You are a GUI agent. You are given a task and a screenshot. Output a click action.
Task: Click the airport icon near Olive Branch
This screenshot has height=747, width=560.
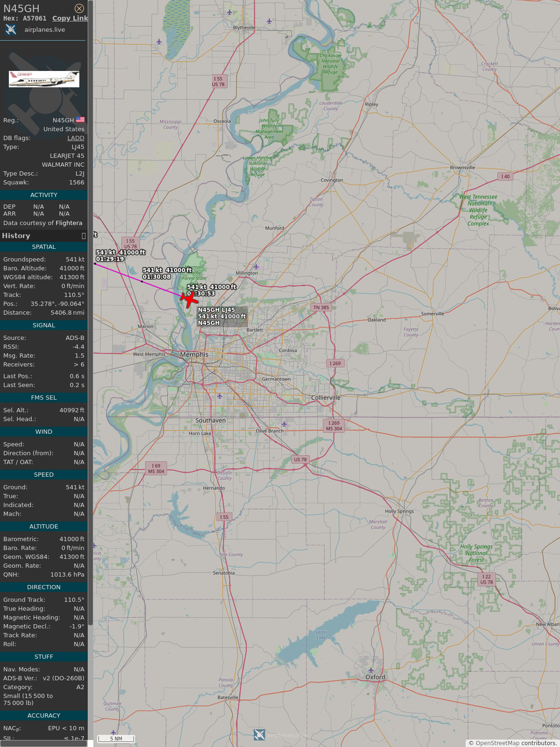284,424
